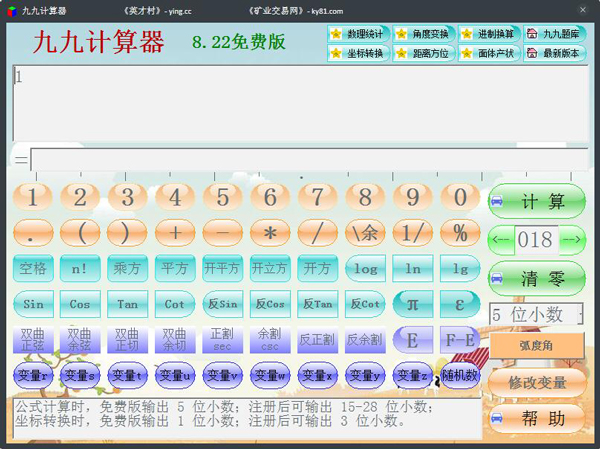Click the 余割 csc button
The image size is (600, 449).
click(x=270, y=340)
